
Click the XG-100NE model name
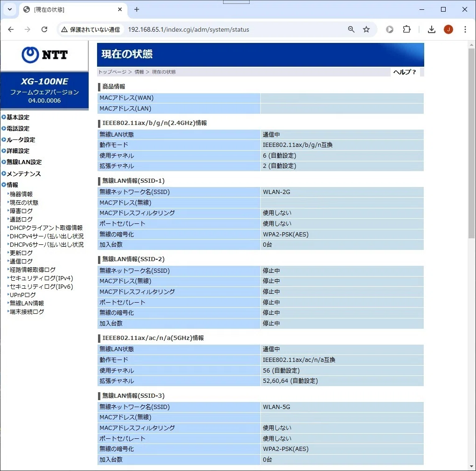(45, 81)
